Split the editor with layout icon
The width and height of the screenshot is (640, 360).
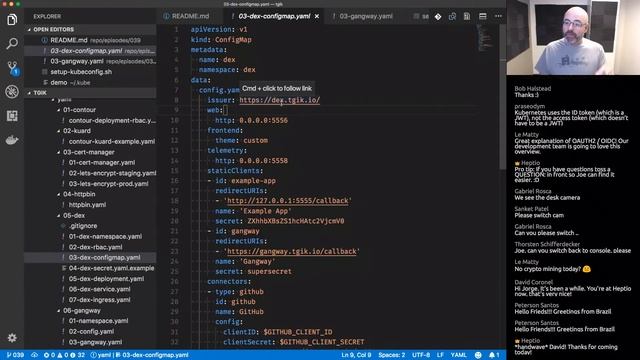(x=482, y=16)
